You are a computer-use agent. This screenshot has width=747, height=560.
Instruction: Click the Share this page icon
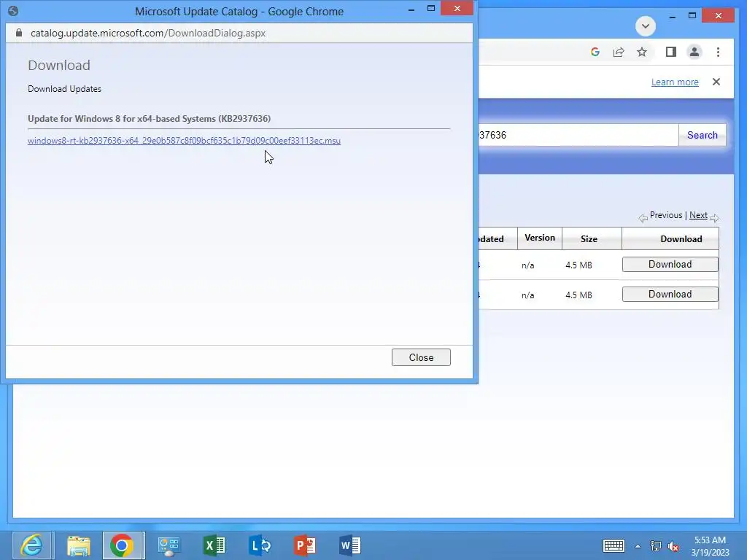pyautogui.click(x=619, y=52)
